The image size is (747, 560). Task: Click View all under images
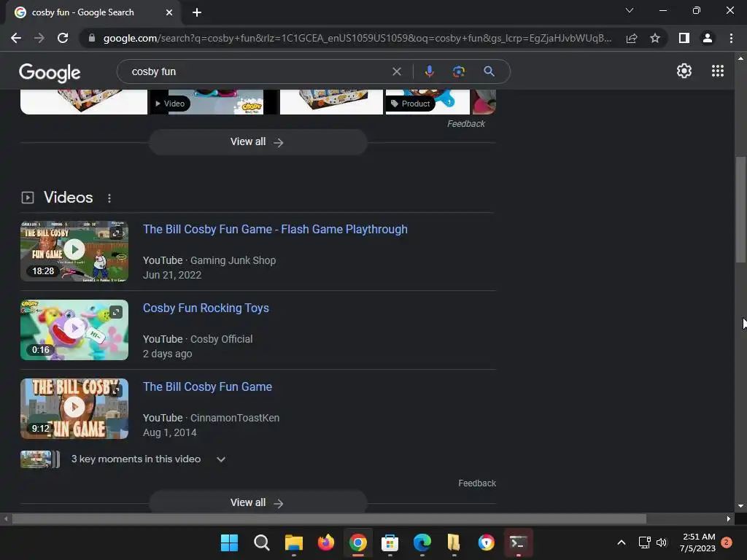click(258, 142)
